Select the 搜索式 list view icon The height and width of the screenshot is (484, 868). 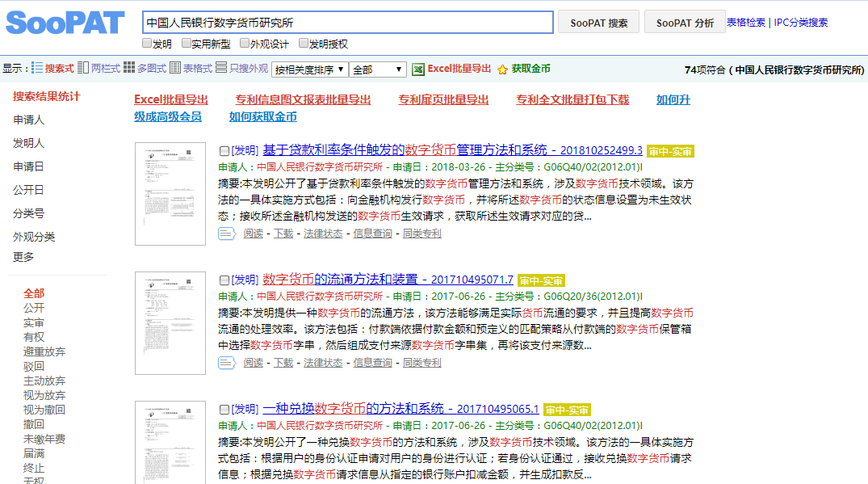click(37, 68)
